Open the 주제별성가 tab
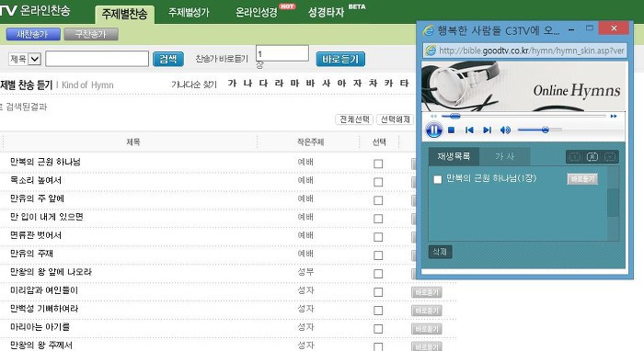 click(189, 12)
